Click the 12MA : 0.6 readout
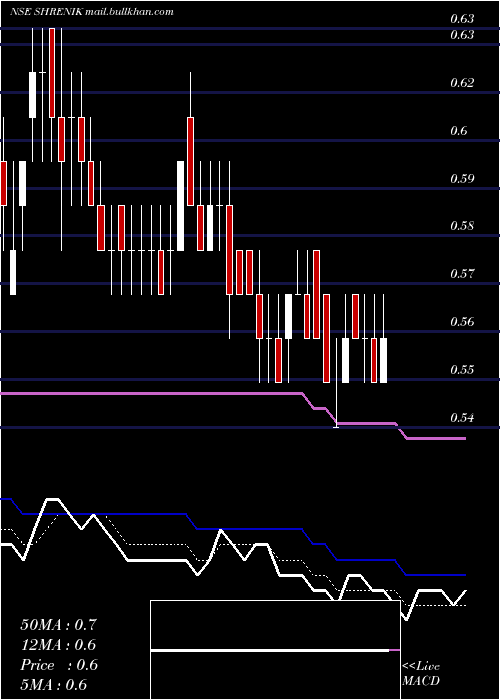The image size is (500, 700). click(x=58, y=645)
